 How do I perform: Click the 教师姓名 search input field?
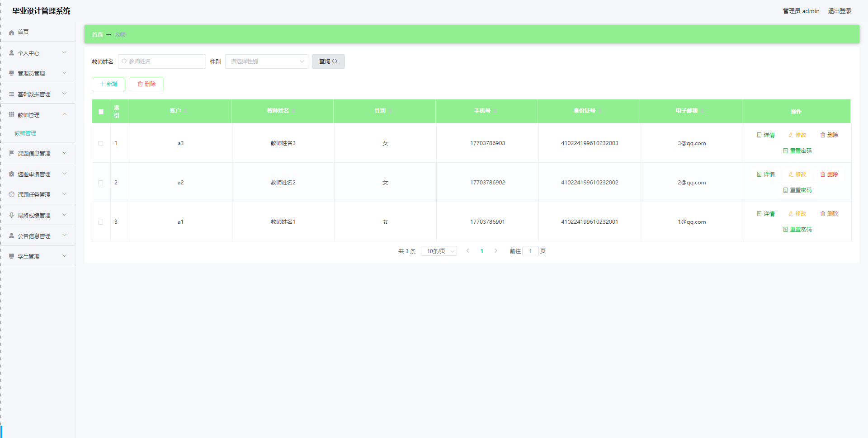[x=162, y=61]
